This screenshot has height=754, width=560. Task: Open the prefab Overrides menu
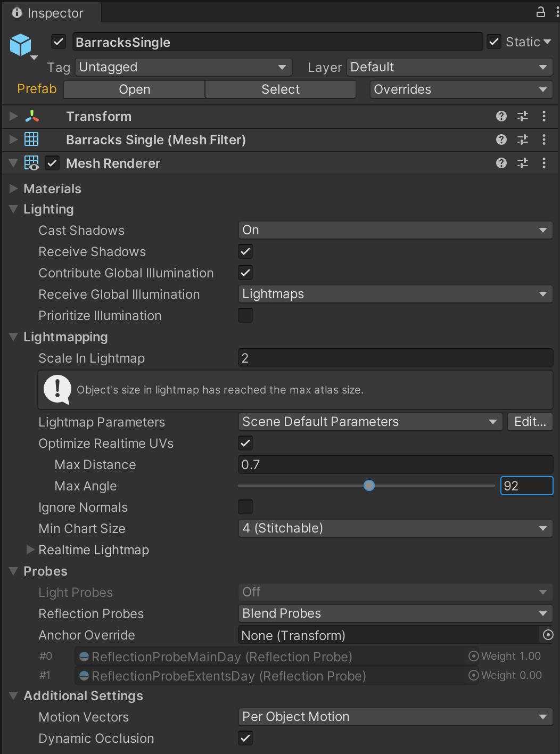tap(461, 89)
